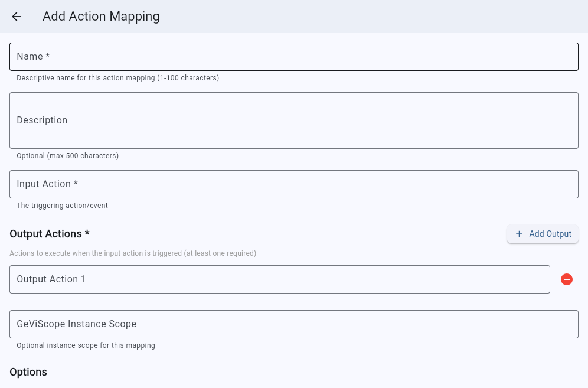Click the 'Optional (max 500 characters)' hint
The height and width of the screenshot is (388, 588).
coord(67,156)
